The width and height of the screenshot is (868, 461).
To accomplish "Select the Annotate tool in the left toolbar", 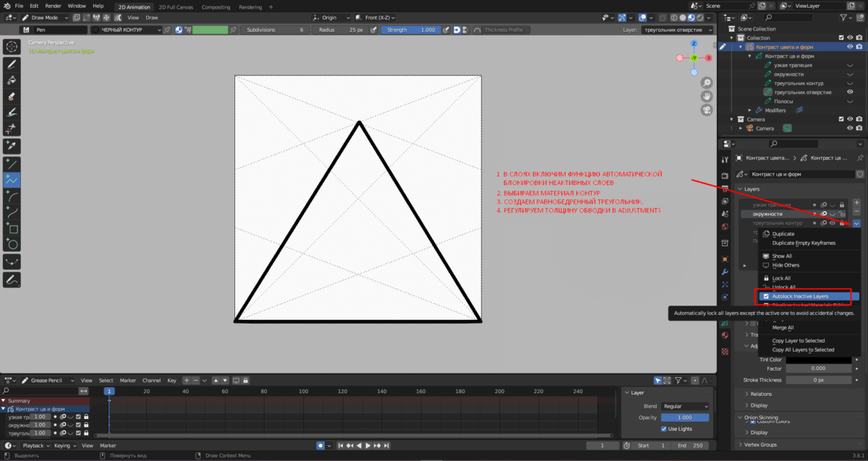I will 12,279.
